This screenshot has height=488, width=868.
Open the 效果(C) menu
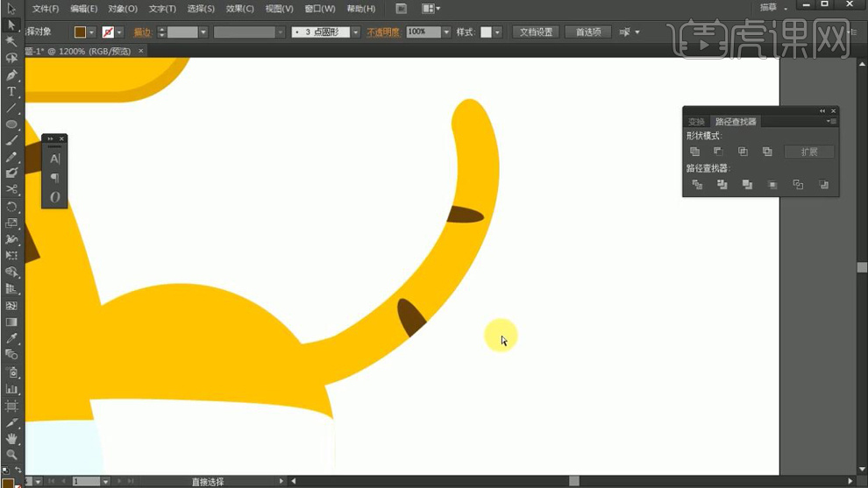pos(239,9)
